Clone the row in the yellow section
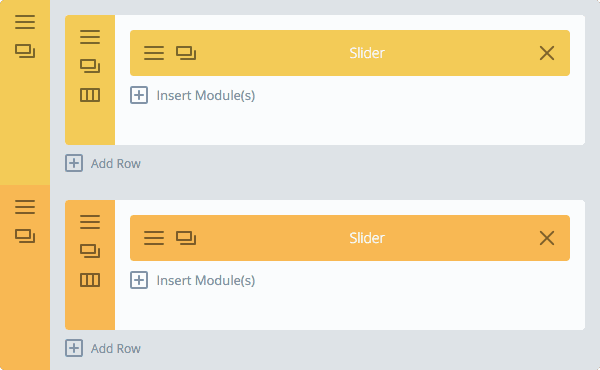 tap(90, 66)
